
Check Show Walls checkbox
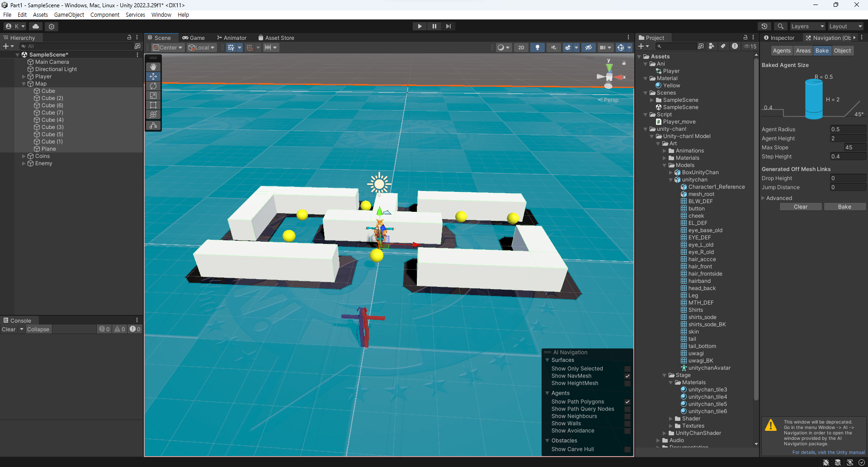627,424
